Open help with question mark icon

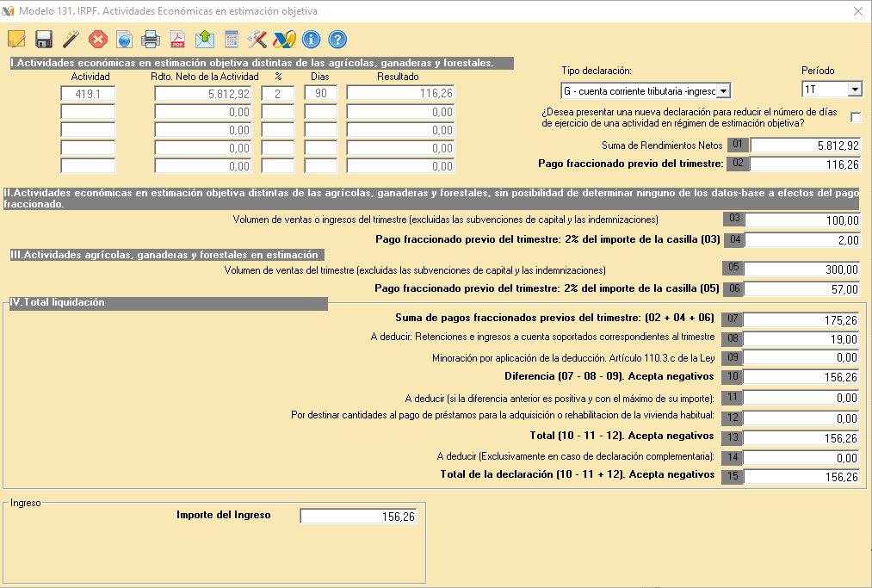[337, 40]
